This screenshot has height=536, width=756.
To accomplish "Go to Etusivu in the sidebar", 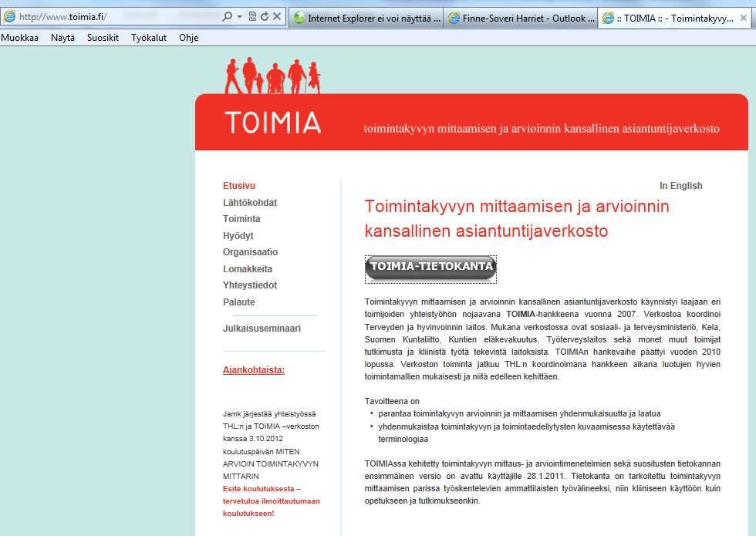I will pyautogui.click(x=239, y=186).
